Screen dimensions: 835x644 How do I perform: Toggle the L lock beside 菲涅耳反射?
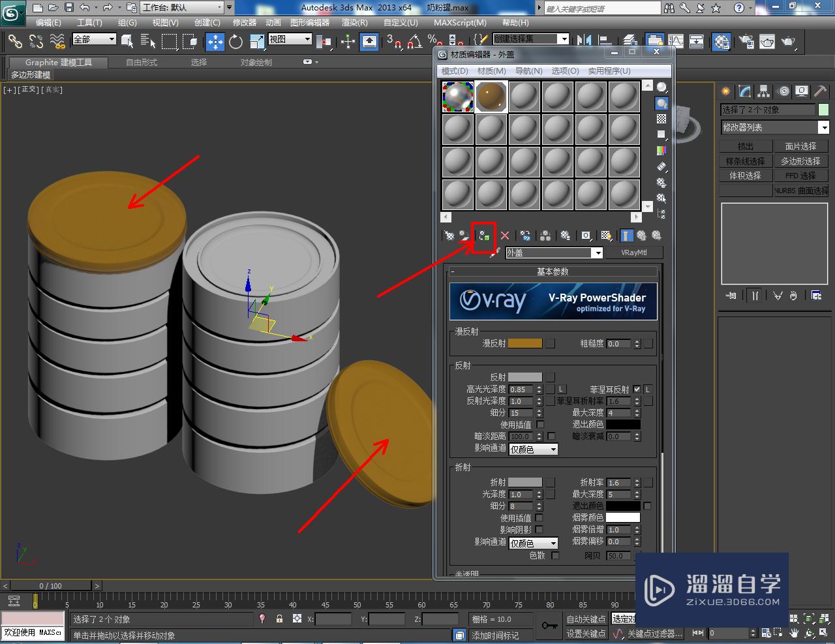pos(648,389)
